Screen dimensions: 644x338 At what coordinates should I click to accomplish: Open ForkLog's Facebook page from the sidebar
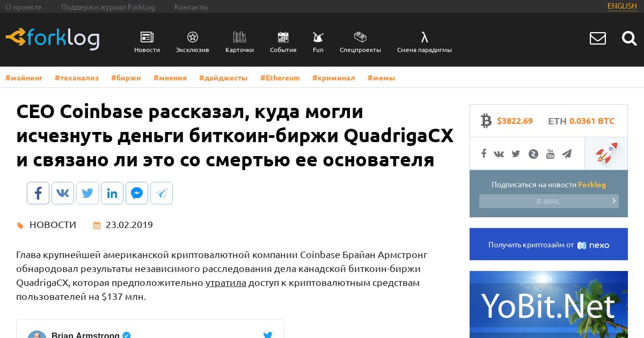pyautogui.click(x=484, y=154)
